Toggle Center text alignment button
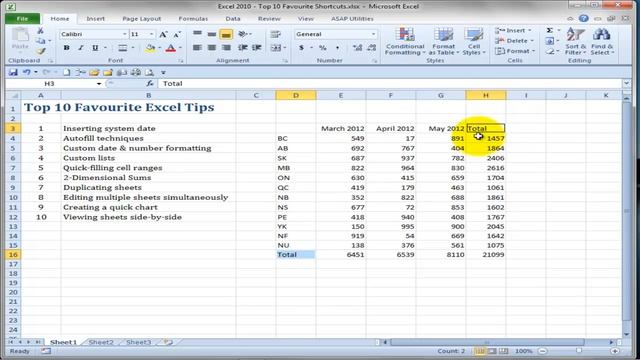This screenshot has height=360, width=640. pos(211,48)
